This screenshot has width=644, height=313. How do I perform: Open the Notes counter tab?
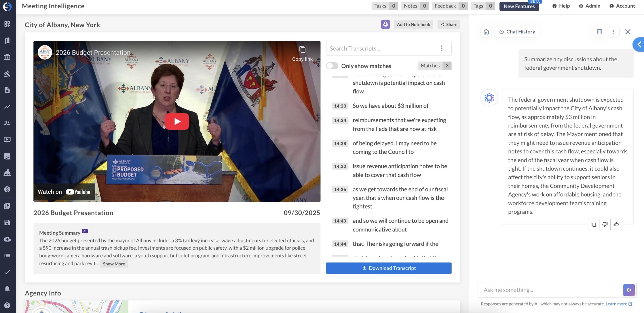[415, 6]
